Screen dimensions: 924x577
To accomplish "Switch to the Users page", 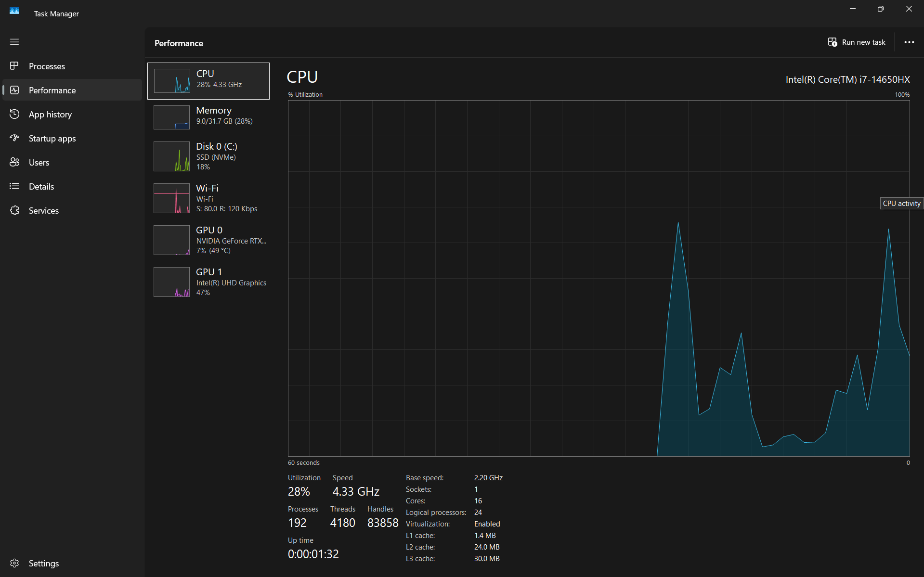I will 72,162.
